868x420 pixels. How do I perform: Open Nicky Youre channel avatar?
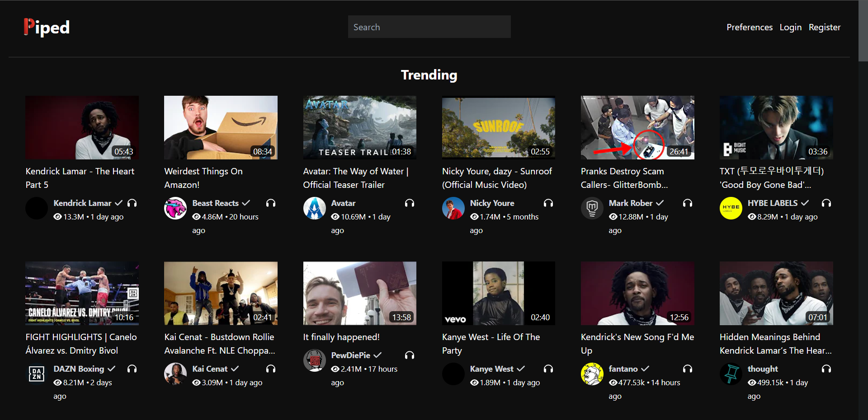pyautogui.click(x=453, y=208)
